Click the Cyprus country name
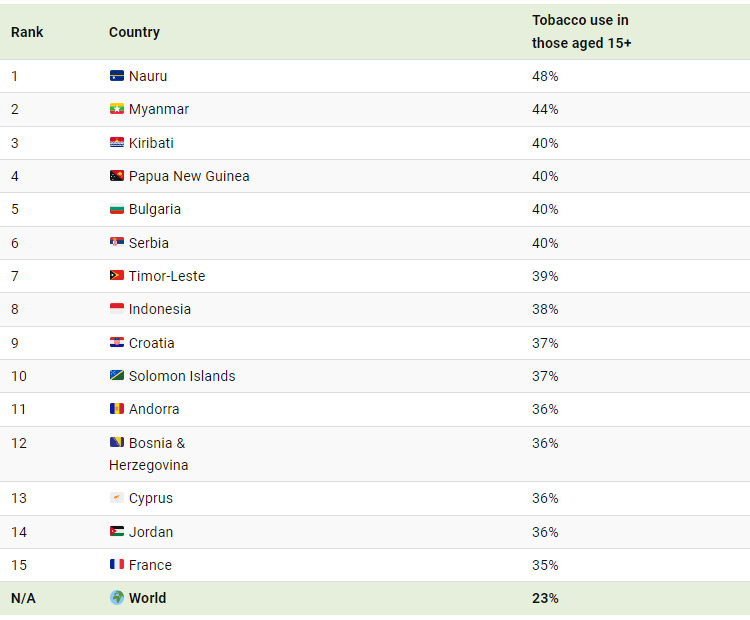The image size is (750, 620). coord(151,498)
